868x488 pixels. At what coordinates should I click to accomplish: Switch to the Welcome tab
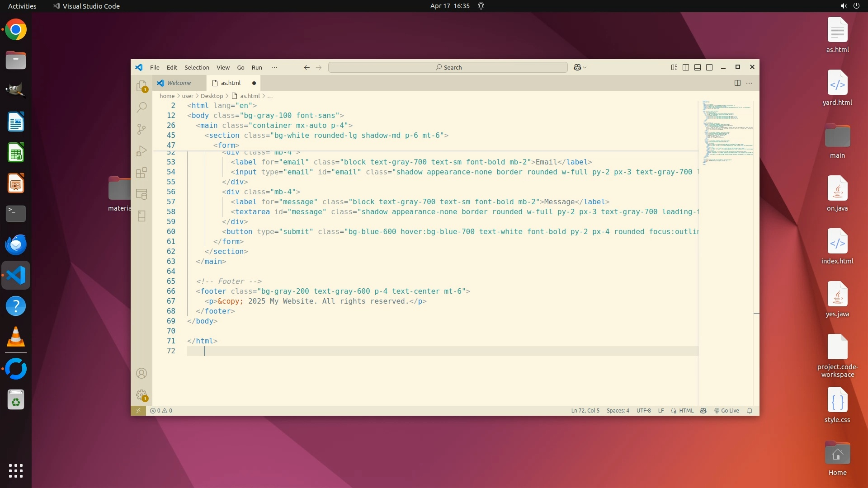(179, 83)
